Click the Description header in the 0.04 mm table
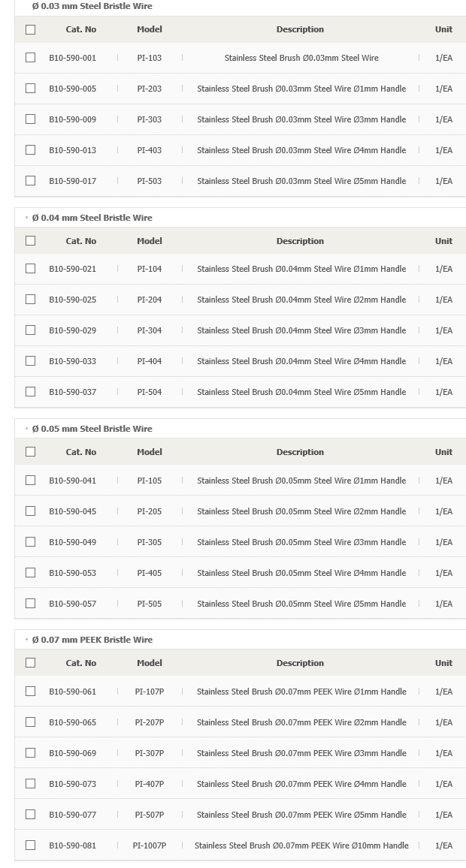 [301, 241]
